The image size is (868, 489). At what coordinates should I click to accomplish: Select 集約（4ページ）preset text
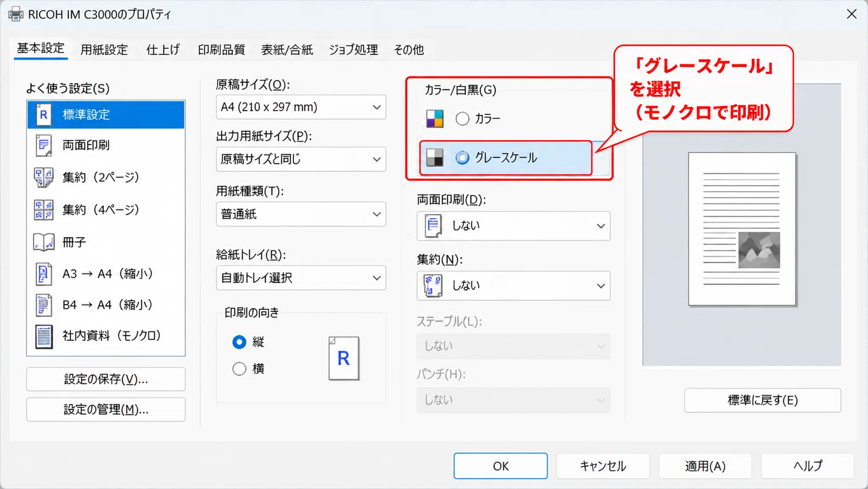coord(101,209)
